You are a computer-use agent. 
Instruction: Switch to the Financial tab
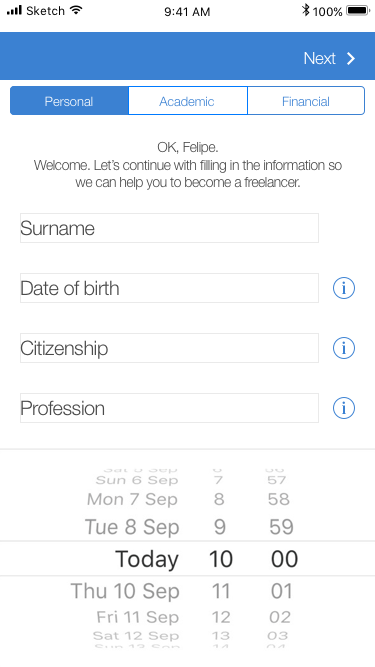click(306, 101)
